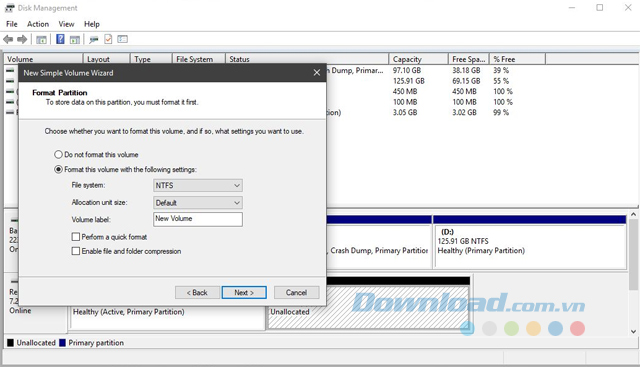Click the 69.15 GB free space cell
640x367 pixels.
[x=466, y=81]
